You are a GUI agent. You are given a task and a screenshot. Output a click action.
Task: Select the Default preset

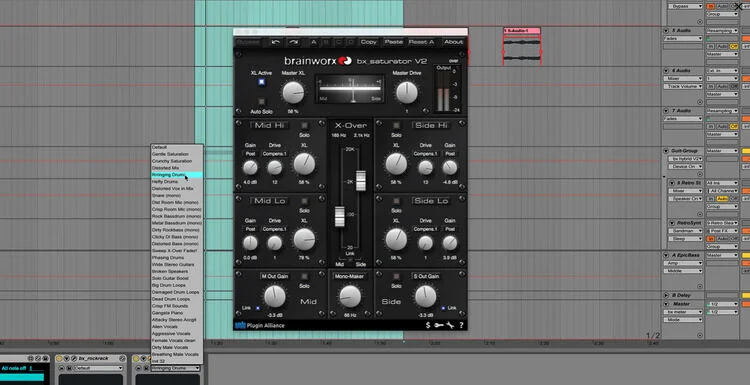[177, 147]
